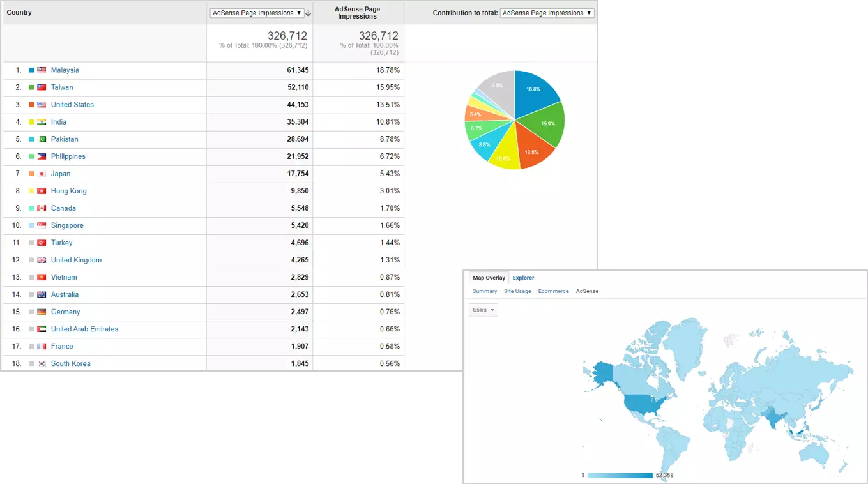Click the France flag icon
868x484 pixels.
pyautogui.click(x=42, y=346)
